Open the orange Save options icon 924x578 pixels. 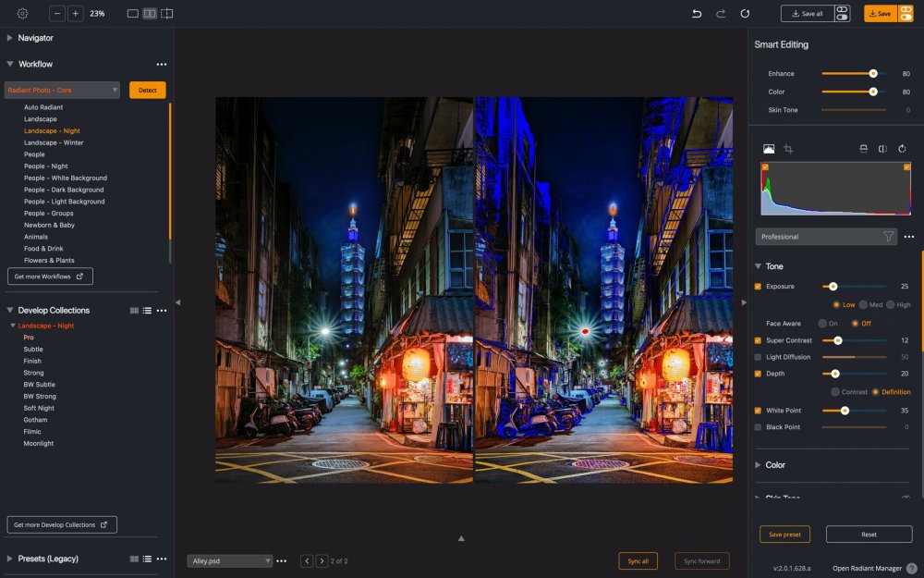[x=906, y=13]
